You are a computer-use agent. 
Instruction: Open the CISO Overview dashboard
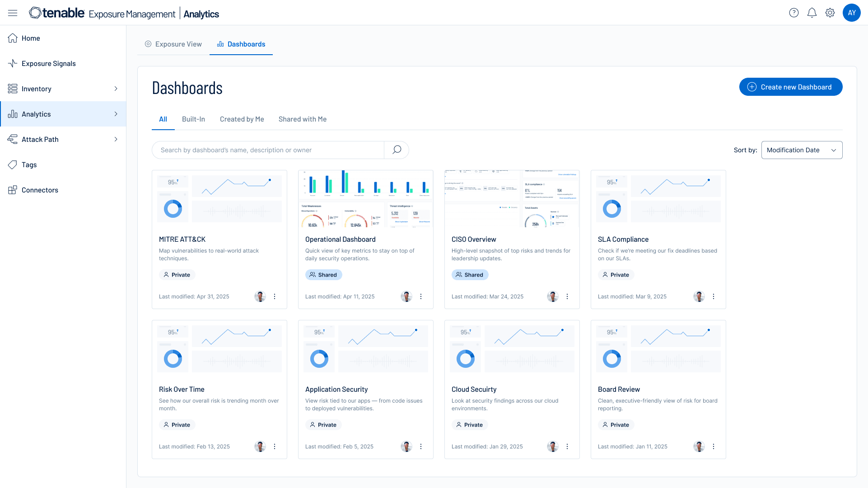coord(474,239)
